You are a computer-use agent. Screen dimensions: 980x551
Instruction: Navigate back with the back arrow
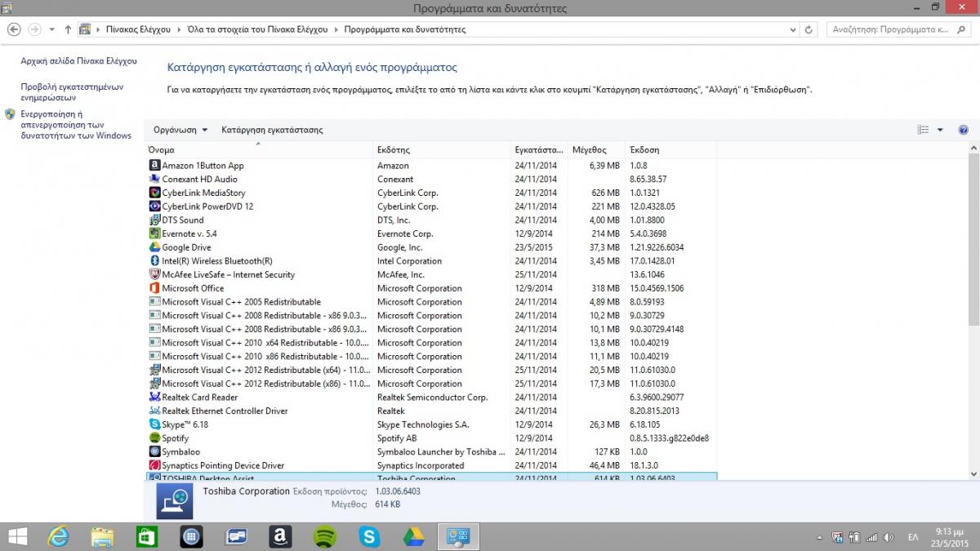(14, 29)
